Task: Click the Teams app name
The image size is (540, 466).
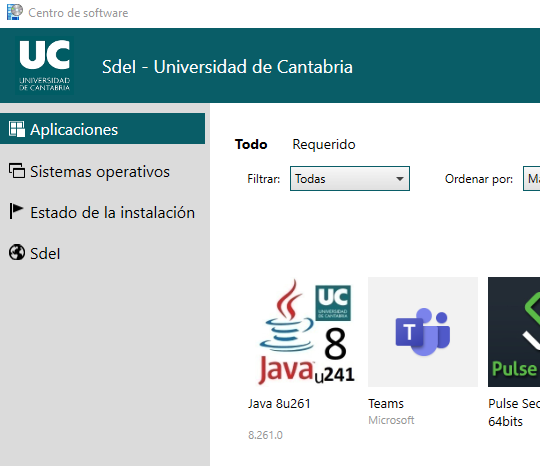Action: click(x=386, y=403)
